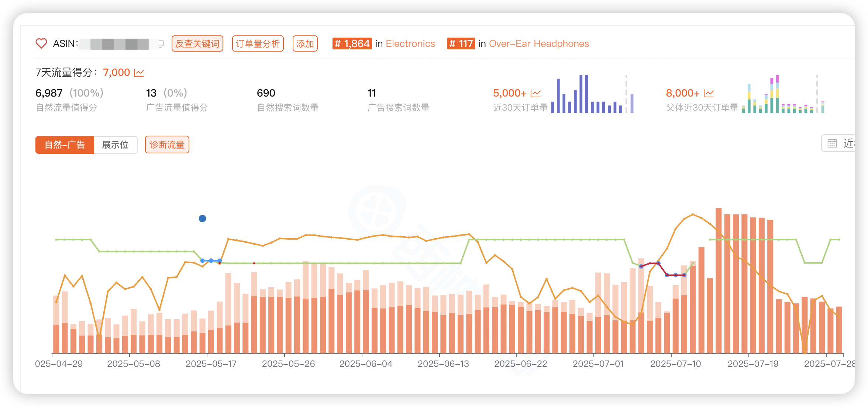Open the trend chart icon beside 7,000
This screenshot has width=868, height=407.
[x=139, y=73]
